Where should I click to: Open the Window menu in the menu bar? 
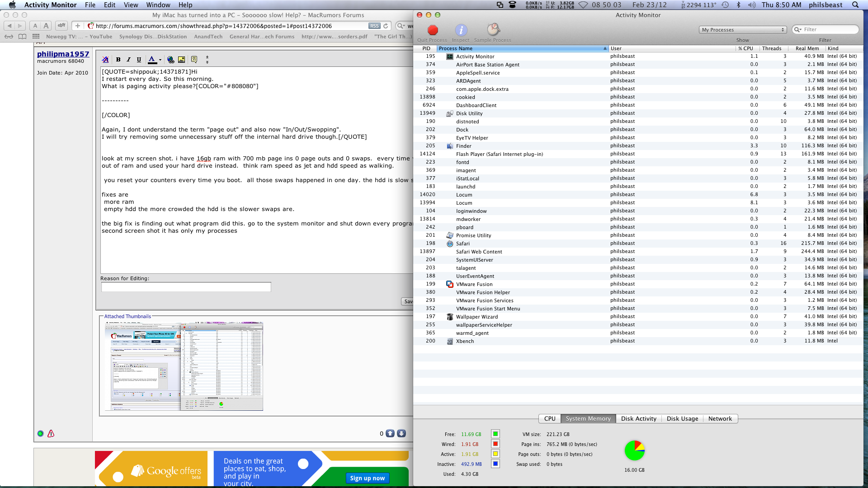click(158, 5)
